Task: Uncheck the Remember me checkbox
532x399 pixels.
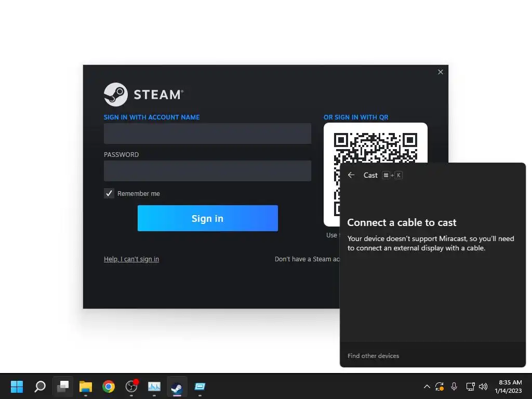Action: pyautogui.click(x=109, y=193)
